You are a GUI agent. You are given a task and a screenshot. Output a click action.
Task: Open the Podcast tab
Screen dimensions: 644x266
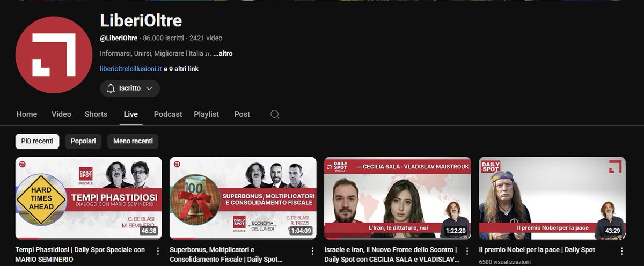168,114
